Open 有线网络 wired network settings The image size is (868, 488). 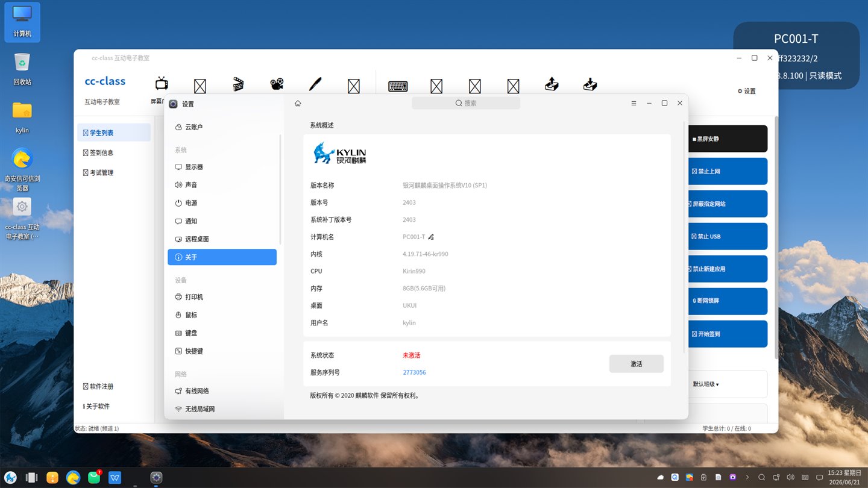click(x=222, y=391)
